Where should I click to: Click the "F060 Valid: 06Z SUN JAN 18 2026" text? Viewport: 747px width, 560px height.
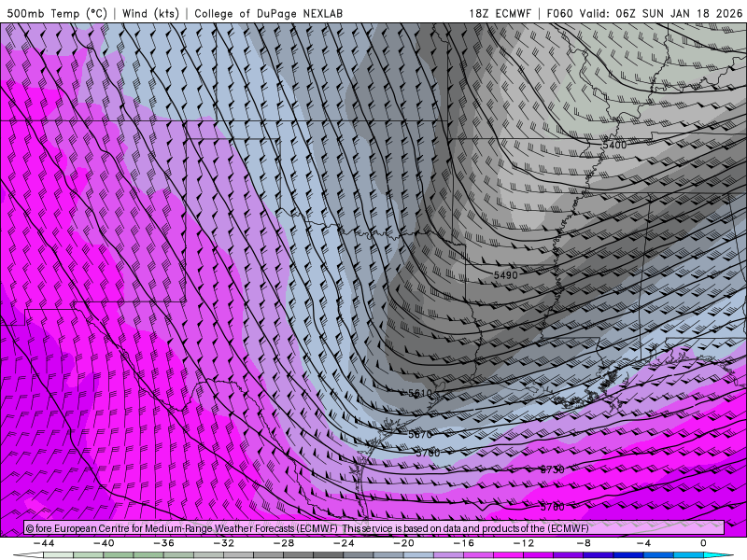pyautogui.click(x=644, y=13)
